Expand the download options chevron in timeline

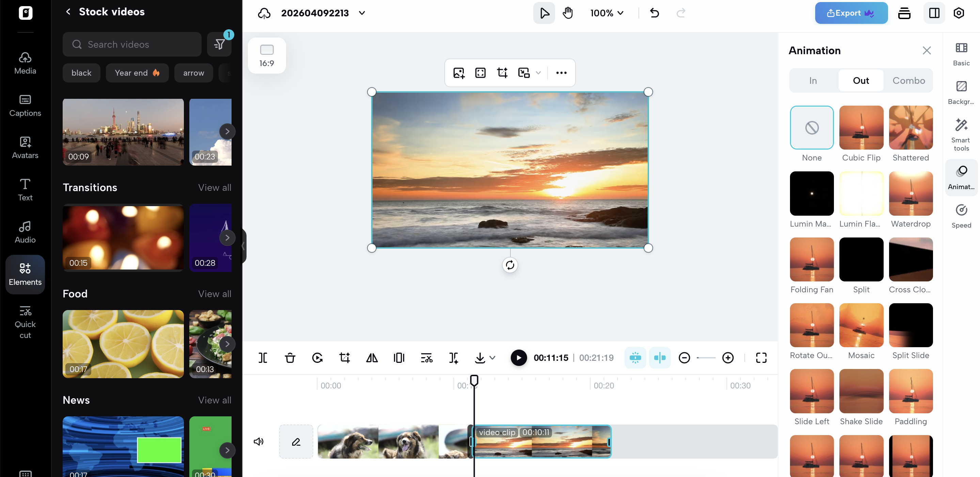(x=492, y=357)
